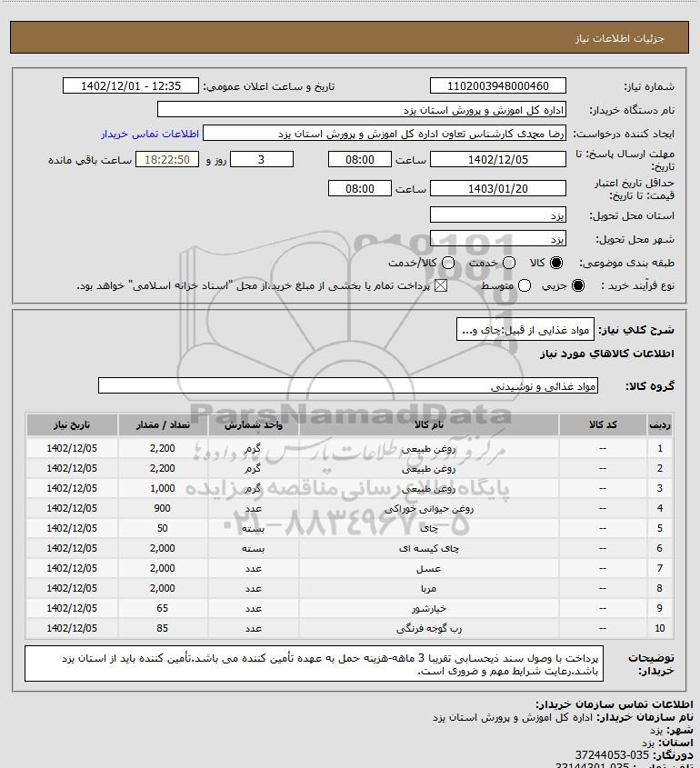Click the تعداد / مقدار column header

tap(163, 424)
